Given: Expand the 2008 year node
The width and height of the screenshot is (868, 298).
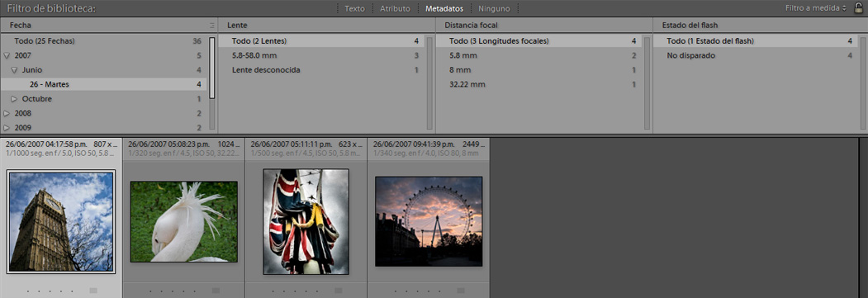Looking at the screenshot, I should (7, 113).
